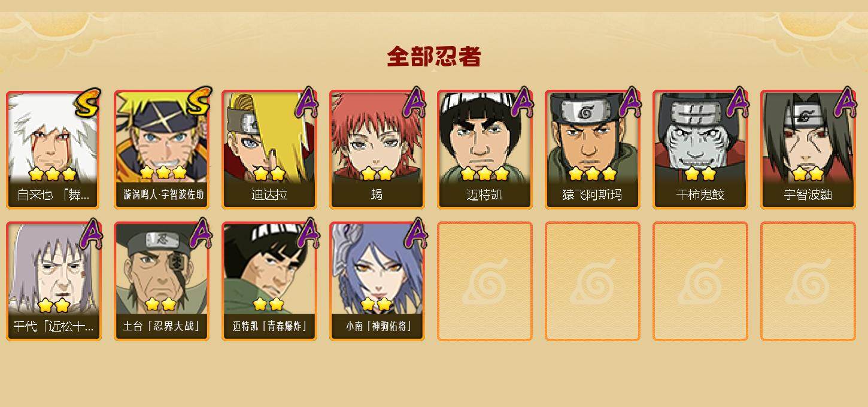Click the three stars on 猿飞阿斯玛
The width and height of the screenshot is (868, 407).
coord(593,174)
